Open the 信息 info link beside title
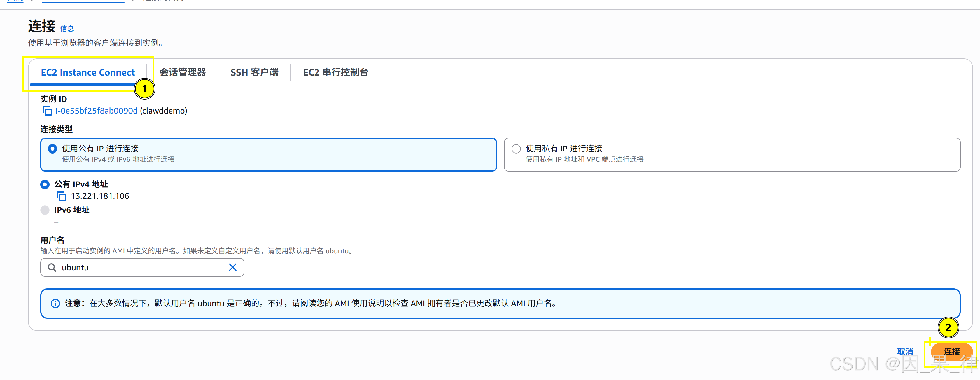 pyautogui.click(x=67, y=29)
